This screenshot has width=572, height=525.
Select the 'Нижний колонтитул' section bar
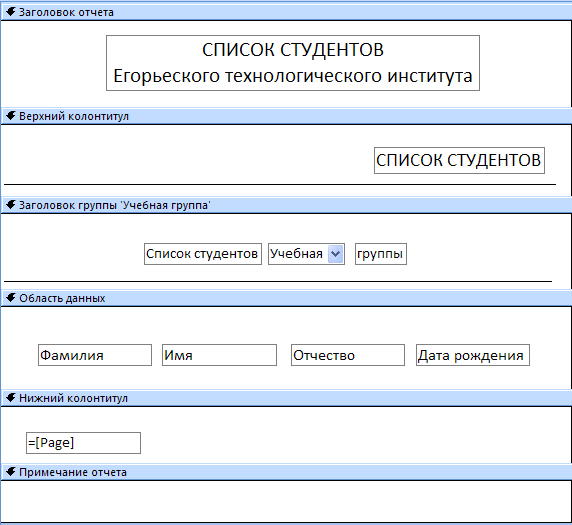[286, 398]
